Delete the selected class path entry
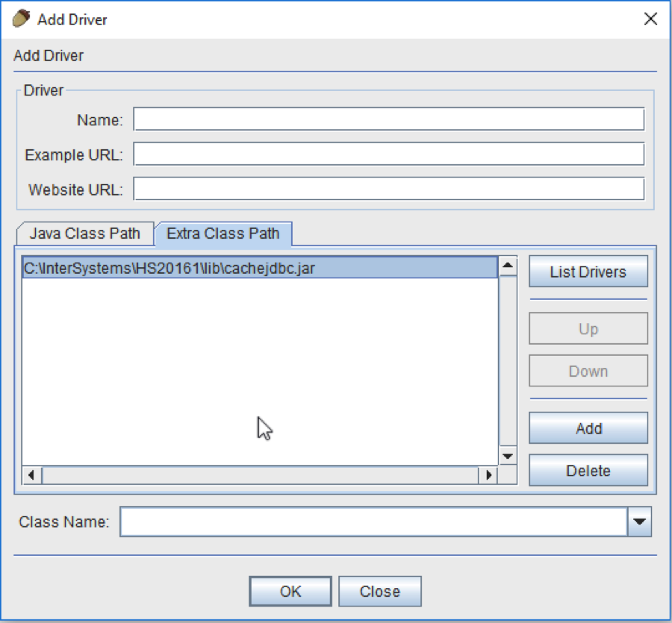The height and width of the screenshot is (623, 672). [588, 471]
